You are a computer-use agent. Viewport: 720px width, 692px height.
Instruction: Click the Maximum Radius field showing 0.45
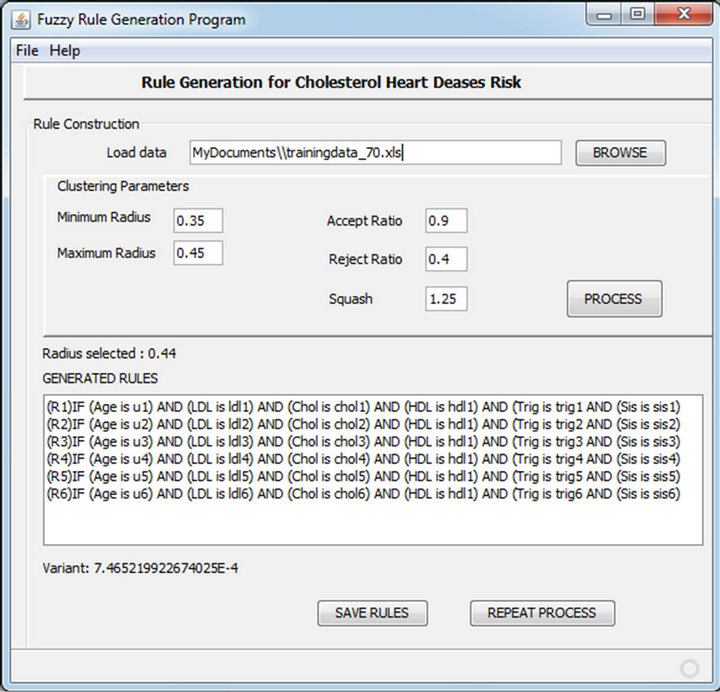198,253
